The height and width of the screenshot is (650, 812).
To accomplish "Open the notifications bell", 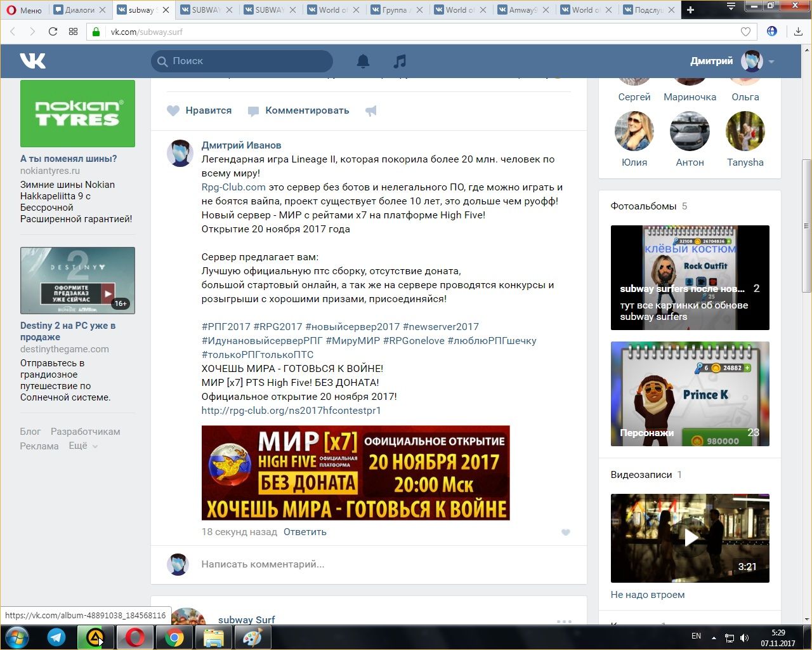I will click(x=363, y=61).
